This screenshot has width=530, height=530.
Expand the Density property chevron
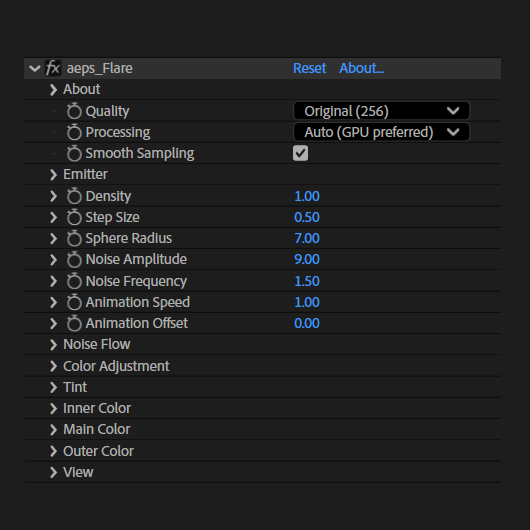point(53,196)
